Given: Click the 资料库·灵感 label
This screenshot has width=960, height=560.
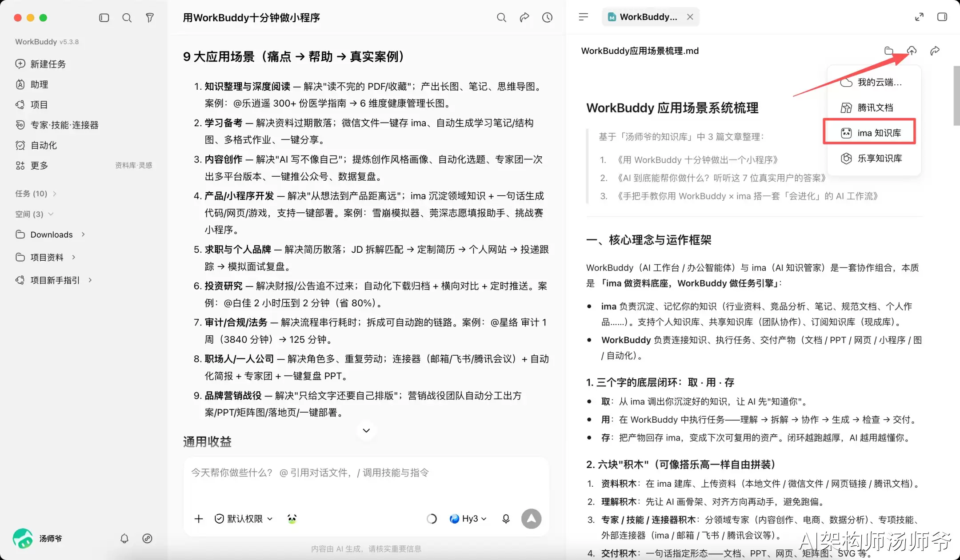Looking at the screenshot, I should coord(133,165).
